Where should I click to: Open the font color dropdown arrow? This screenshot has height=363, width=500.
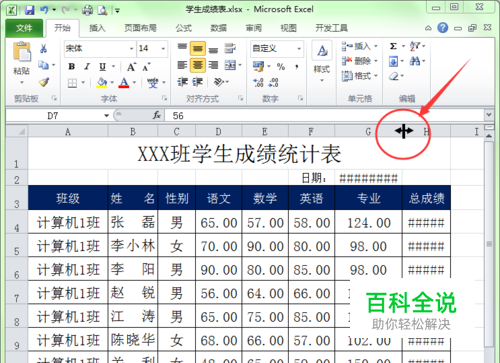(134, 82)
